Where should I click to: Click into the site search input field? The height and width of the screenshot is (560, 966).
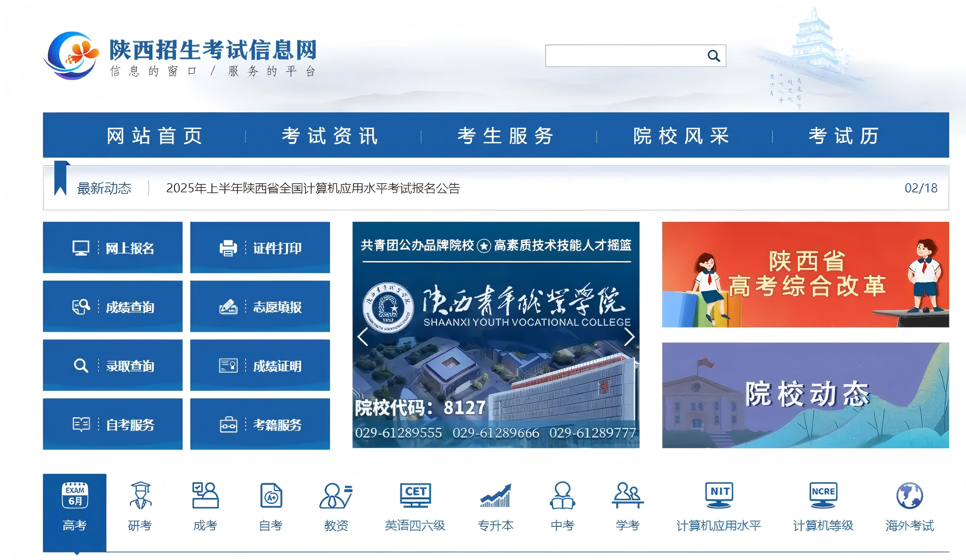[625, 56]
